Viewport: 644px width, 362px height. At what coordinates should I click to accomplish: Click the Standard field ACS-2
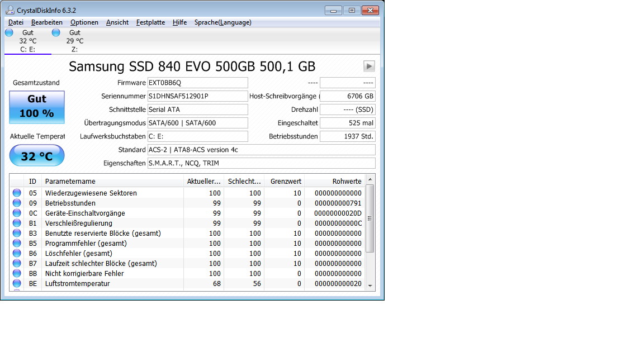pyautogui.click(x=261, y=150)
